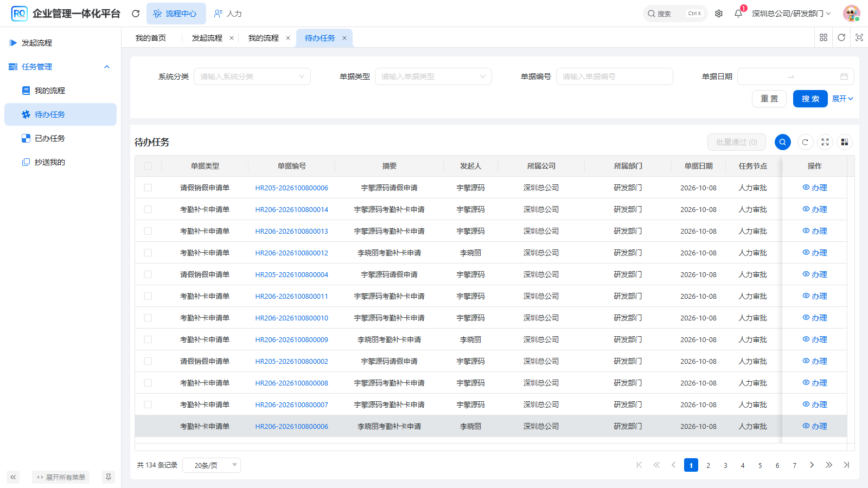Go to page 7
The width and height of the screenshot is (868, 488).
[x=794, y=465]
